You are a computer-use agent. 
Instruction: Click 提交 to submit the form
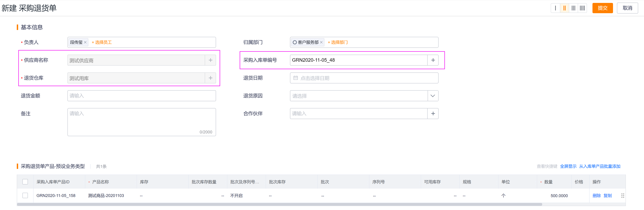pos(603,8)
